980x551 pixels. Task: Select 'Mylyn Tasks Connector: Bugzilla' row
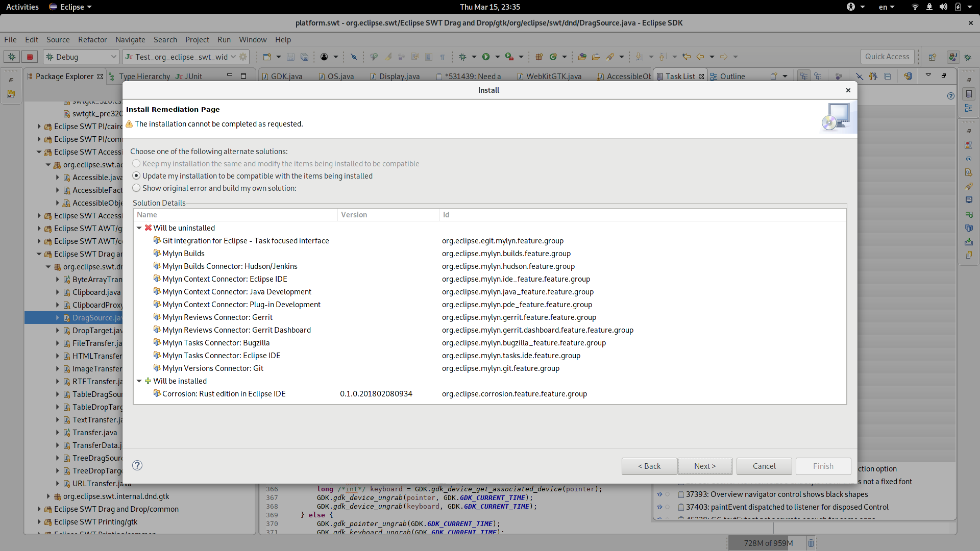click(x=489, y=343)
